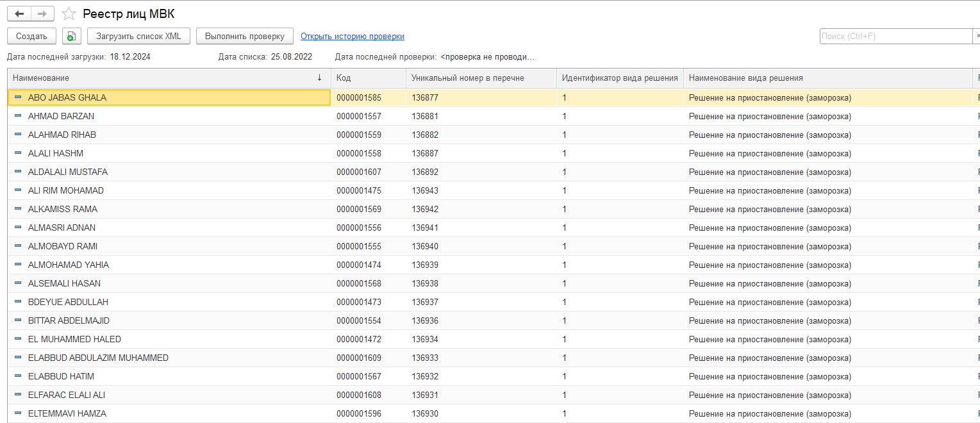Click row icon beside EL MUHAMMED HALED
This screenshot has width=980, height=423.
18,339
